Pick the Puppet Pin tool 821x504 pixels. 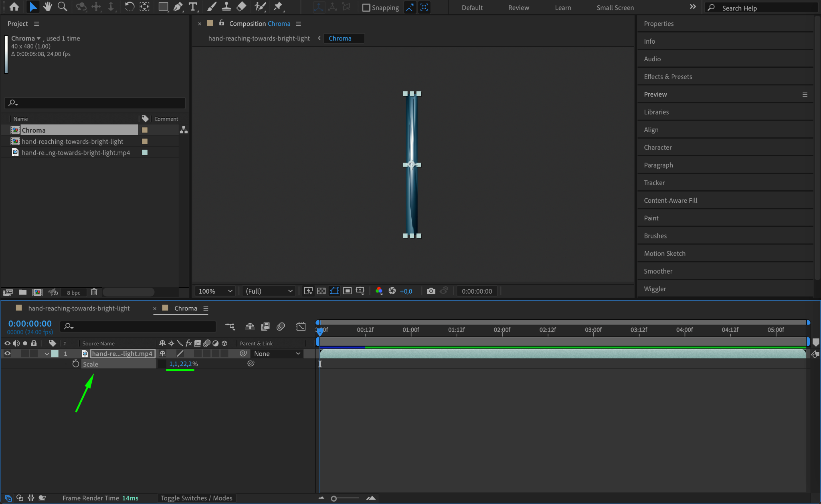point(278,7)
